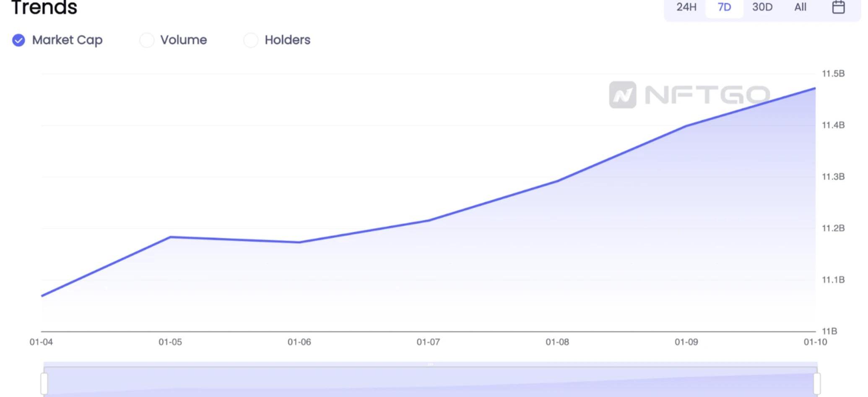Switch to the 24H time range
The height and width of the screenshot is (397, 868).
(686, 7)
